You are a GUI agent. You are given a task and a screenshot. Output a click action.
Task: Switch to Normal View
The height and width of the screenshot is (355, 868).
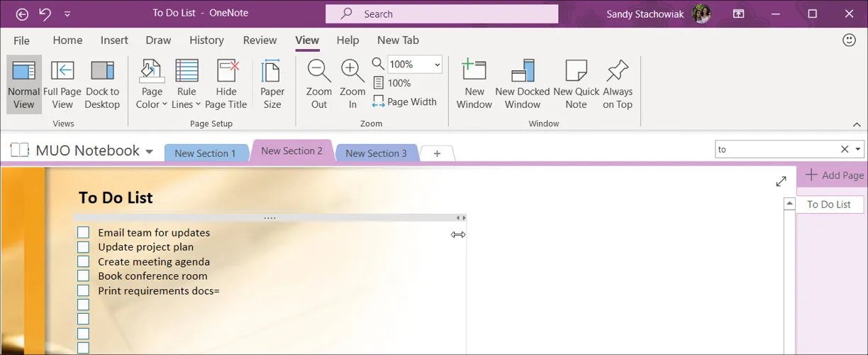point(23,84)
